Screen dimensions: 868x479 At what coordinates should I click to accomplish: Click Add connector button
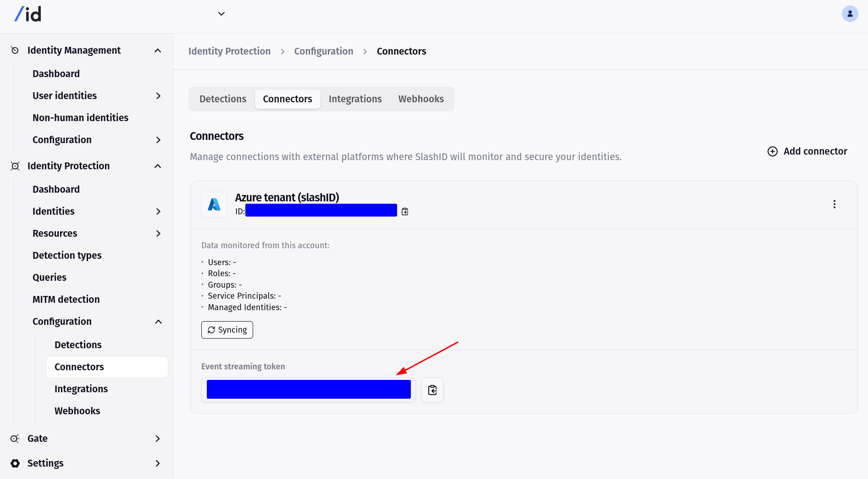(x=807, y=151)
